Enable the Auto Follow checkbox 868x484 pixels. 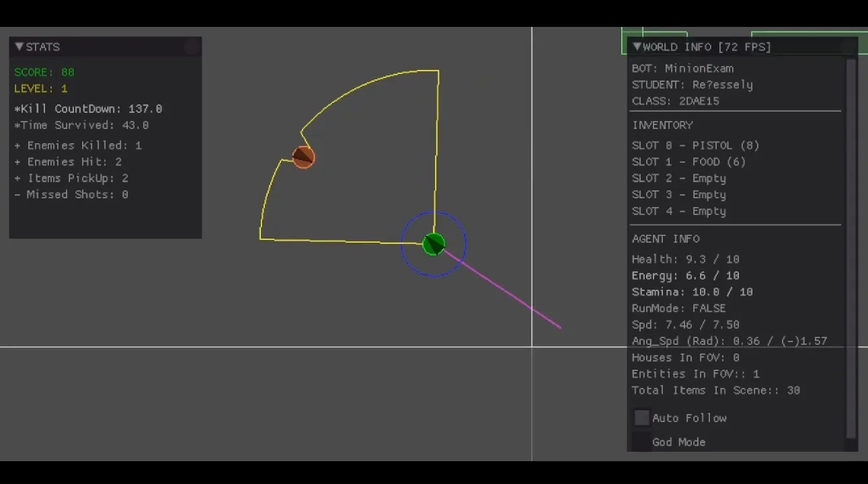click(642, 418)
